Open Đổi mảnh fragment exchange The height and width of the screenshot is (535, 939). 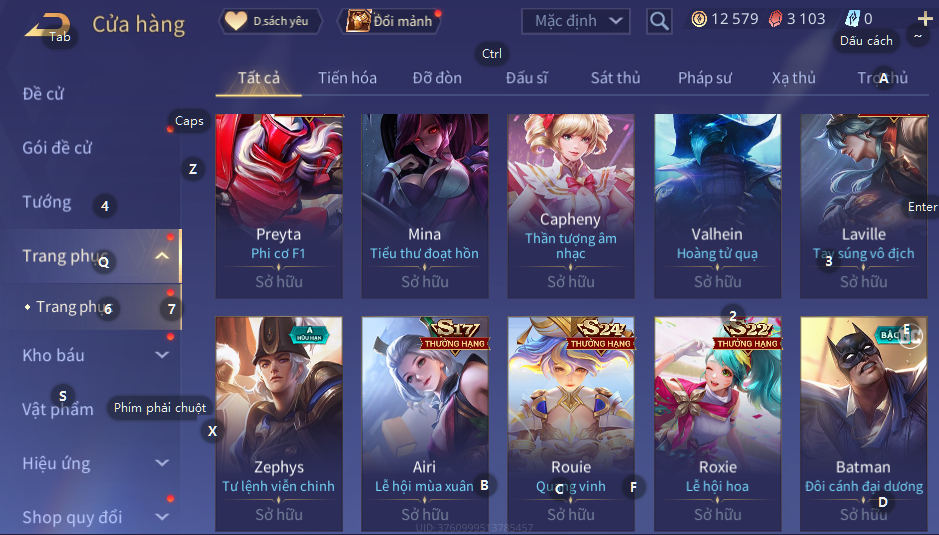(x=390, y=21)
